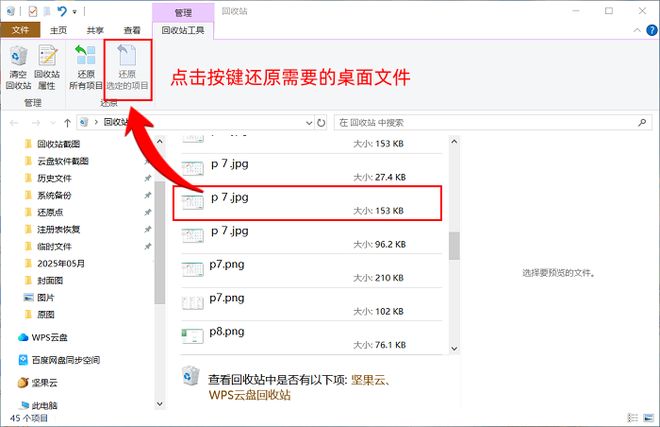Switch to the 查看 ribbon tab
This screenshot has height=427, width=660.
point(132,30)
